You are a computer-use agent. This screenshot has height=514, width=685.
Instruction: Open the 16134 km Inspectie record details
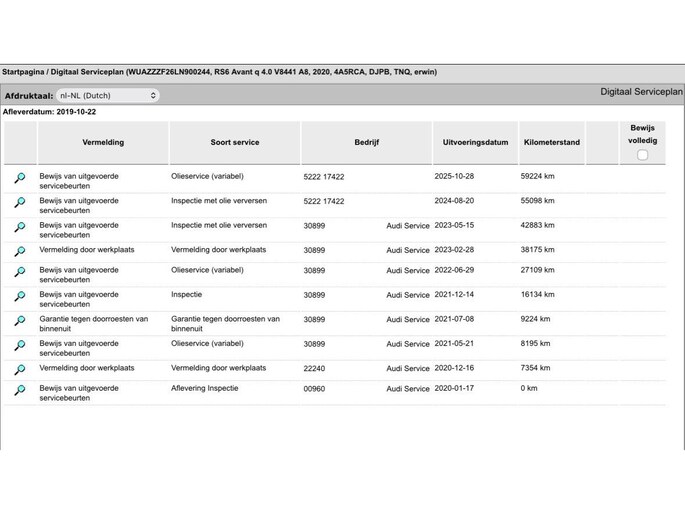tap(19, 297)
